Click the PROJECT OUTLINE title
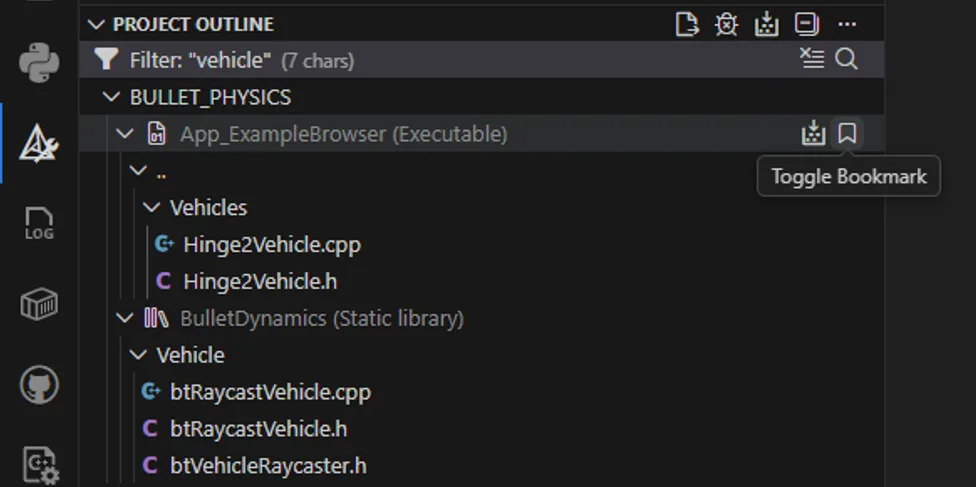The image size is (976, 487). tap(194, 24)
